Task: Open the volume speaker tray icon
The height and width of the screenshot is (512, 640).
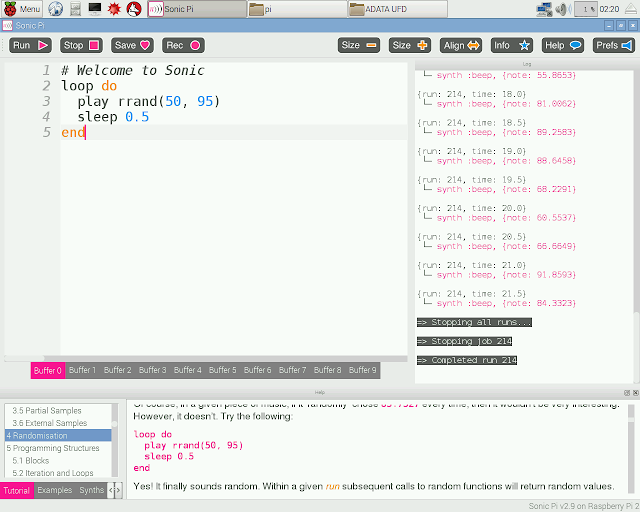Action: coord(563,9)
